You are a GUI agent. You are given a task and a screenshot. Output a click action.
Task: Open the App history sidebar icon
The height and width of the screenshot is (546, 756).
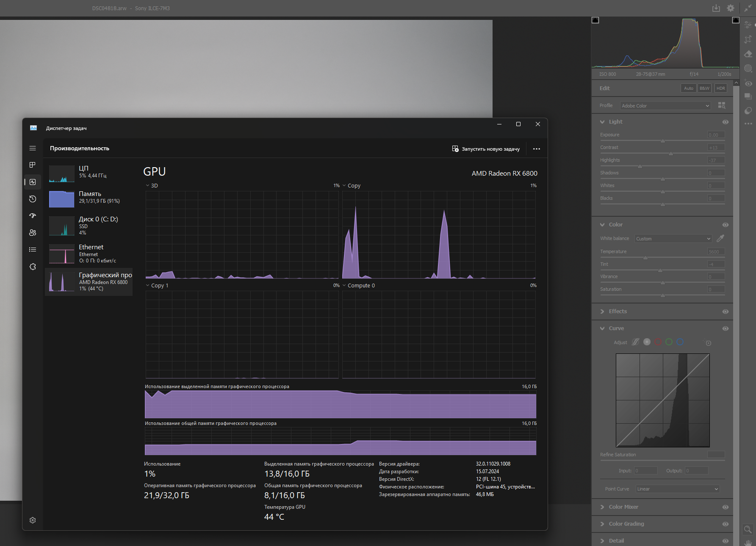point(33,199)
